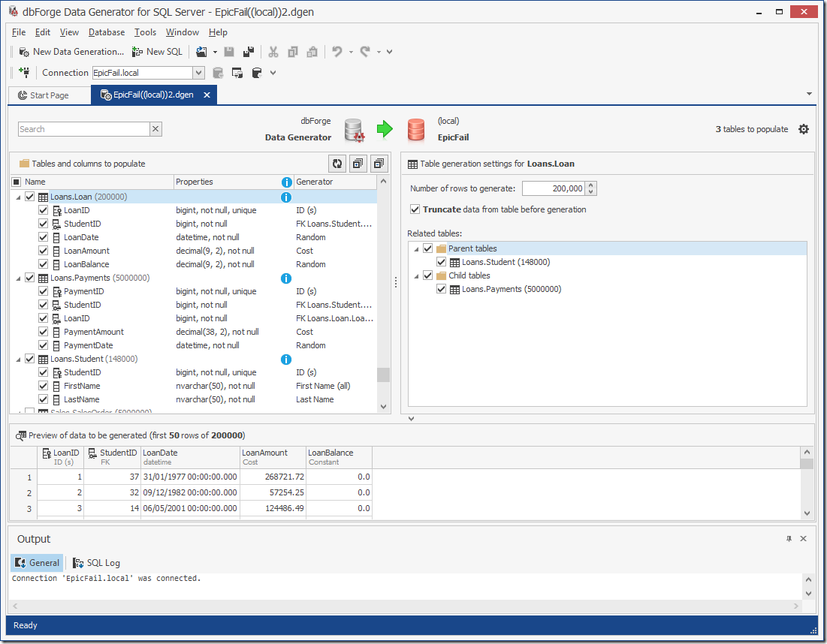Uncheck Loans.Student under Parent tables

(x=442, y=262)
